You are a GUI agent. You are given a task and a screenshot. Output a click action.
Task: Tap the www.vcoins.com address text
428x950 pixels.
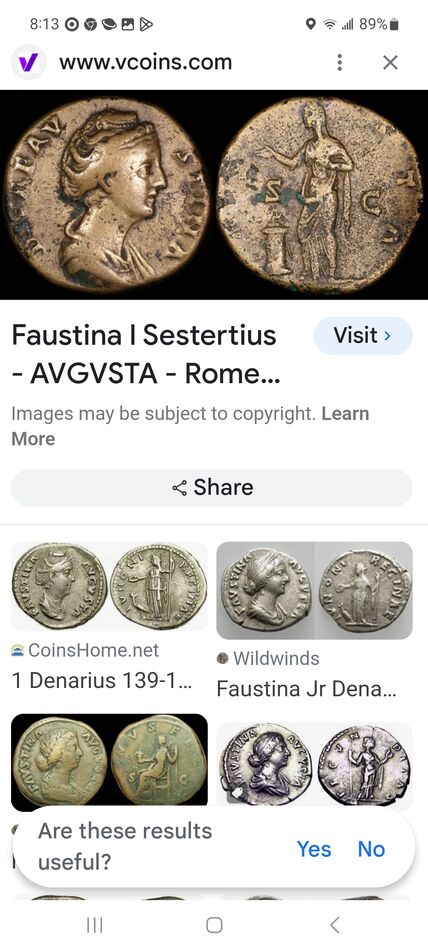pos(145,62)
